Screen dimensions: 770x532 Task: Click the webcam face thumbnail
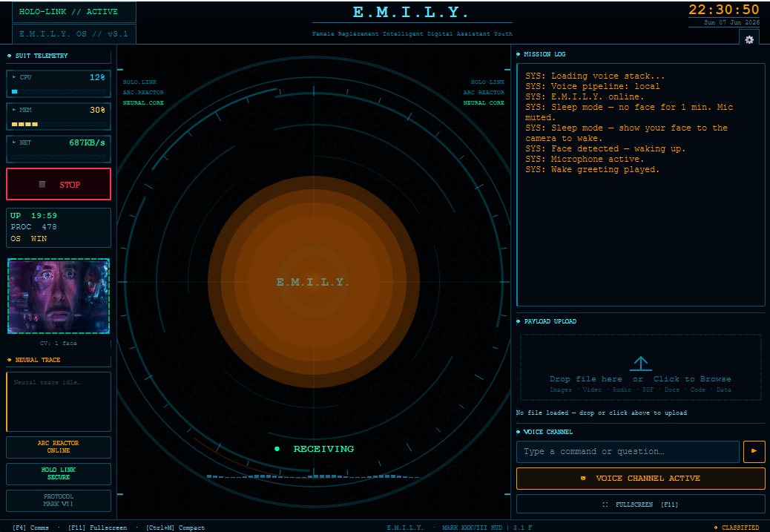pyautogui.click(x=59, y=296)
